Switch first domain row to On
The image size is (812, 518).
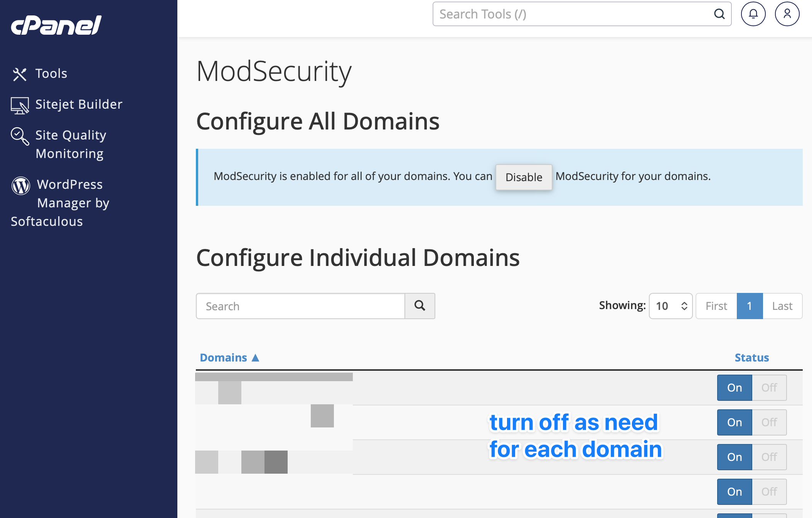tap(735, 388)
